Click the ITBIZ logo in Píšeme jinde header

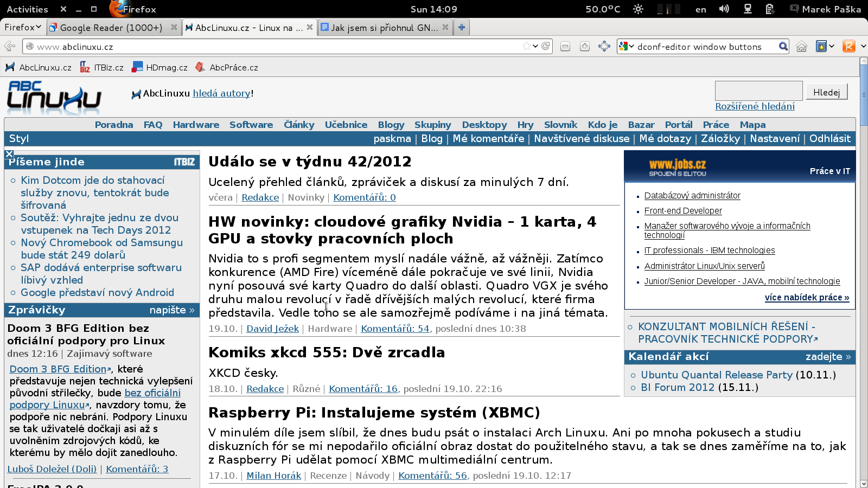click(x=184, y=162)
